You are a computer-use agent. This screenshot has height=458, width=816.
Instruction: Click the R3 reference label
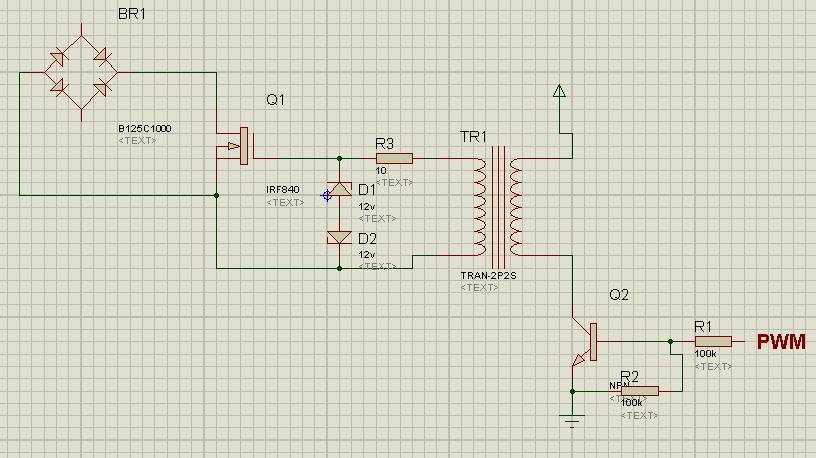pos(385,143)
